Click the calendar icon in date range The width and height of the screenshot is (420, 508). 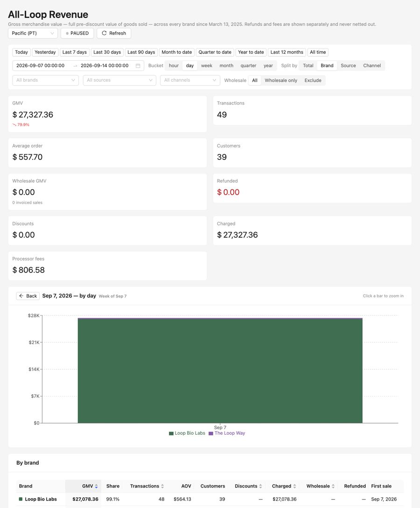[x=138, y=66]
